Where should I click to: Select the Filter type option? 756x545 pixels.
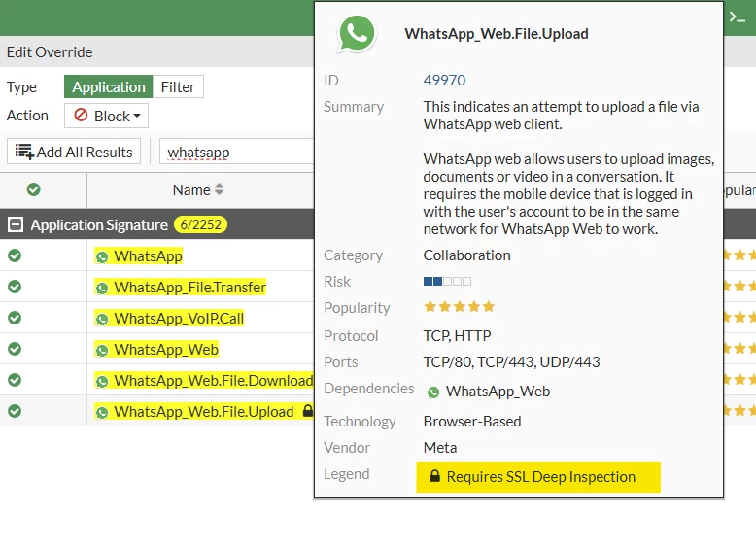point(178,86)
